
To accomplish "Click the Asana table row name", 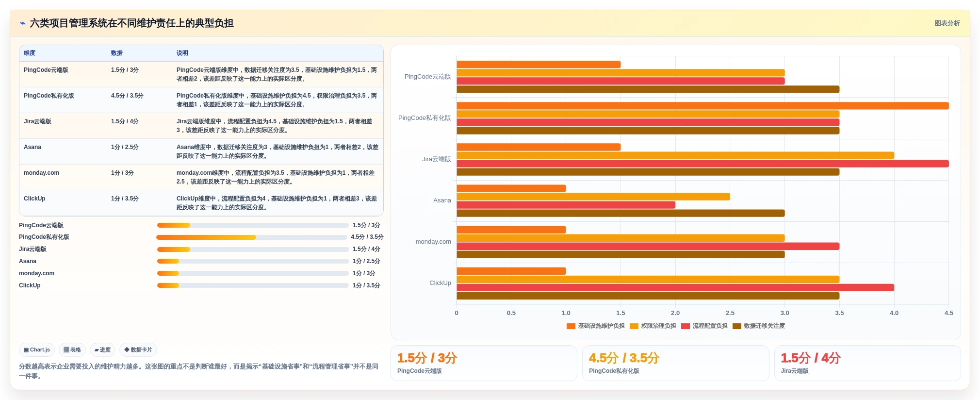I will point(33,147).
